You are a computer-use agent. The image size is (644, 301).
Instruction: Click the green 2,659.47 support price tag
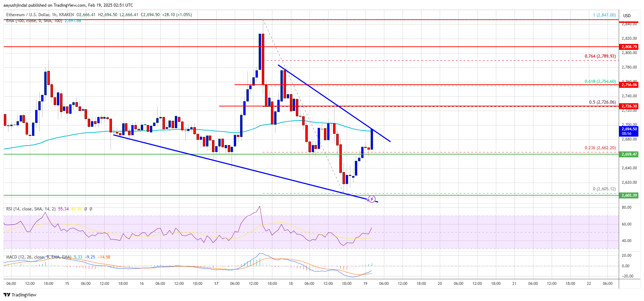pyautogui.click(x=629, y=154)
